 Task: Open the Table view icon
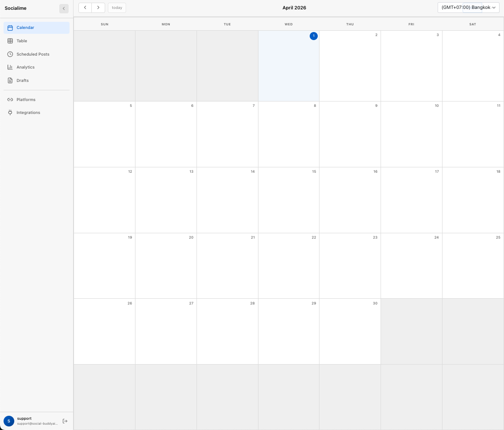point(9,41)
